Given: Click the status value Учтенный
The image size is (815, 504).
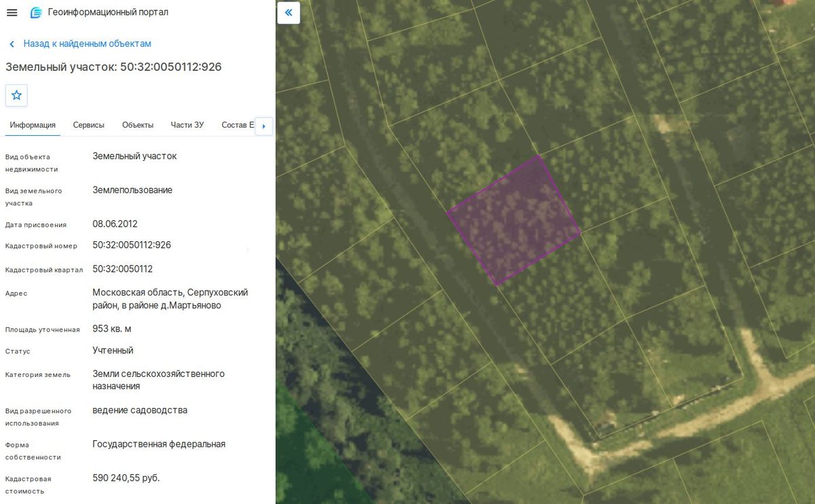Looking at the screenshot, I should [113, 350].
